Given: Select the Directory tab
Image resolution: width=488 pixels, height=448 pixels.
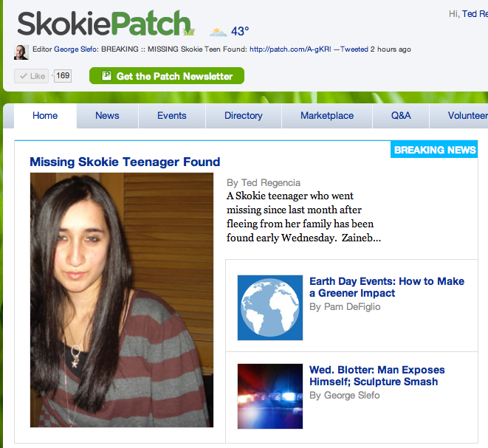Looking at the screenshot, I should [244, 116].
